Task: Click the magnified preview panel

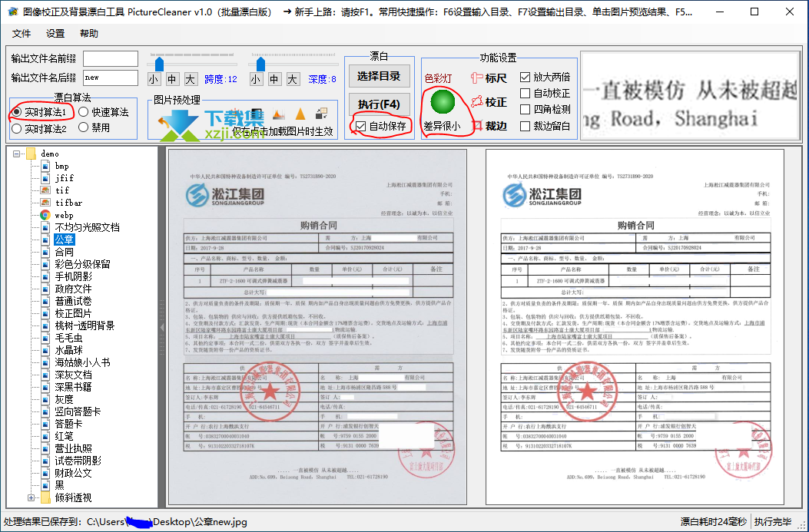Action: pyautogui.click(x=690, y=95)
